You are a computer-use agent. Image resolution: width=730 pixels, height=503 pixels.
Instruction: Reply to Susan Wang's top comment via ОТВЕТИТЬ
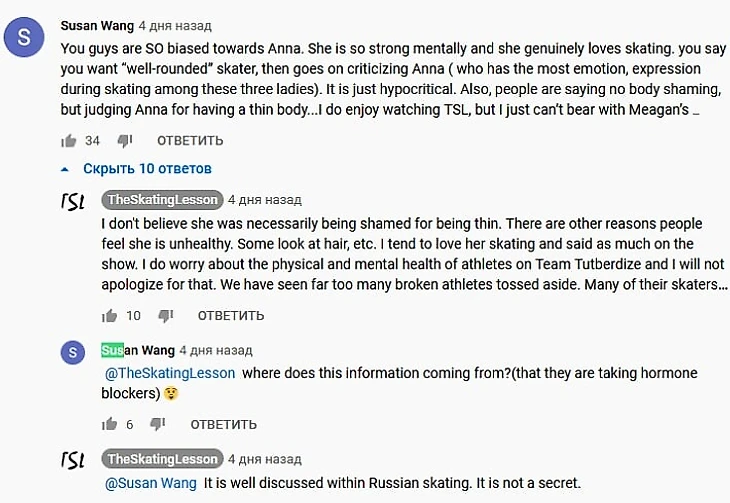[x=190, y=141]
